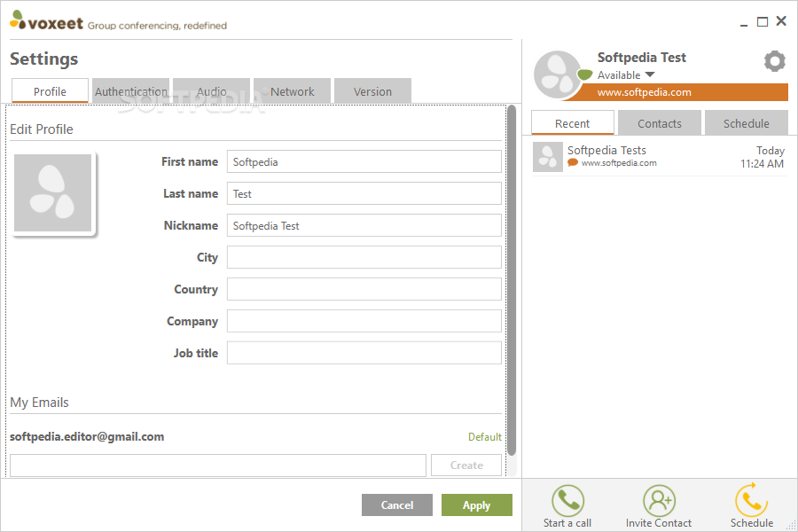
Task: Click the Invite Contact icon
Action: [659, 500]
